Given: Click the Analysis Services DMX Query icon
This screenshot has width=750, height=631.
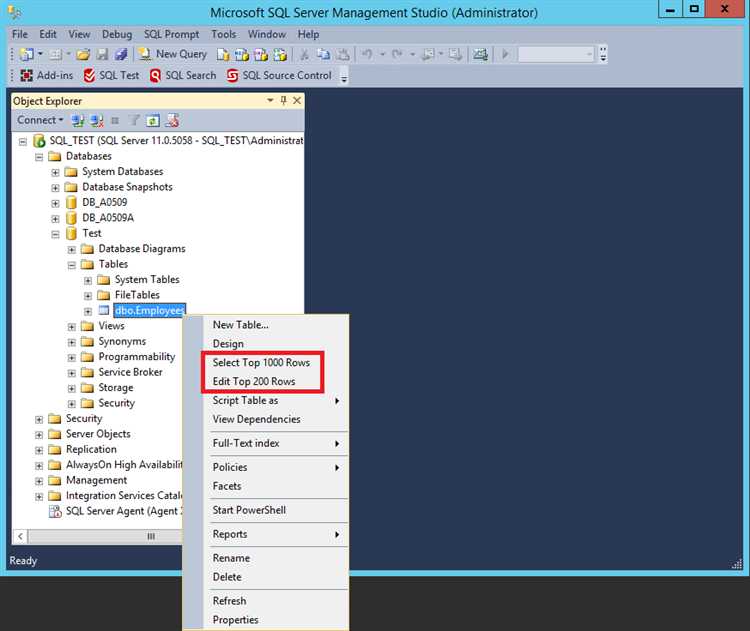Looking at the screenshot, I should [261, 55].
